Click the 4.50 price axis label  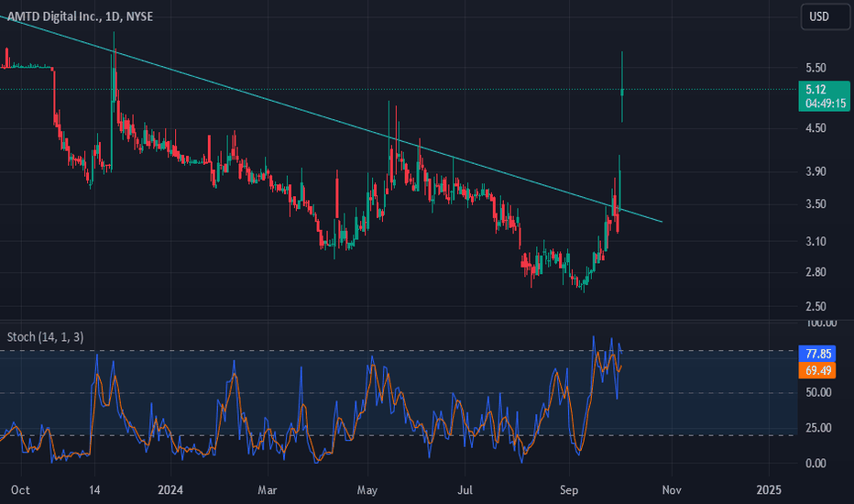tap(816, 128)
